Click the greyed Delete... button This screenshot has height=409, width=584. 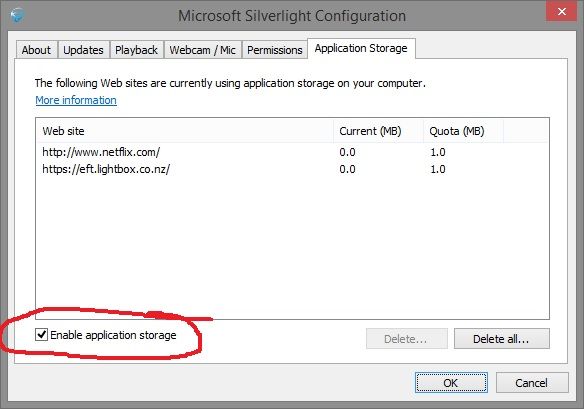[406, 339]
